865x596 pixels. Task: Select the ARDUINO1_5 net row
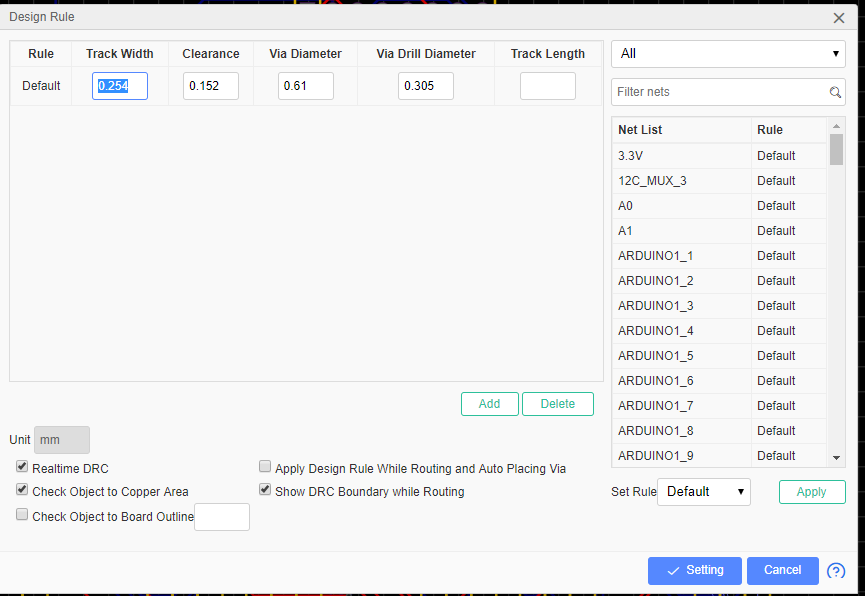point(719,356)
